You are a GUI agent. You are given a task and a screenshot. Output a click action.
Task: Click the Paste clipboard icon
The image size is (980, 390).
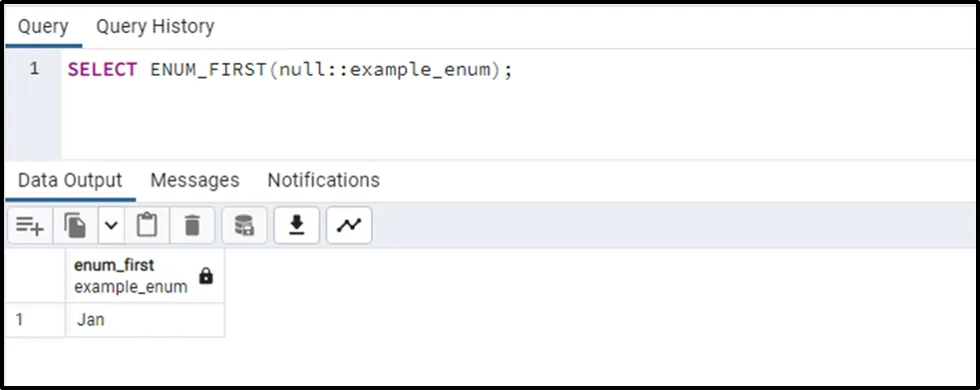point(147,225)
